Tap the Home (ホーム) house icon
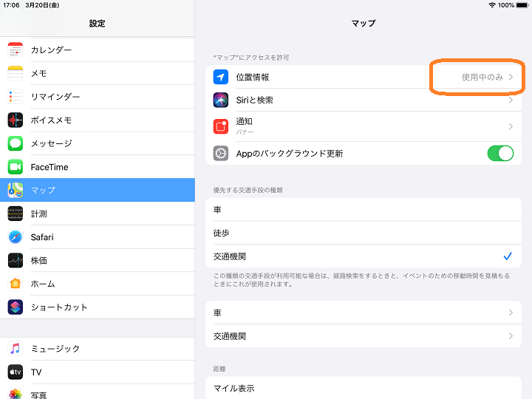This screenshot has width=532, height=399. 16,284
